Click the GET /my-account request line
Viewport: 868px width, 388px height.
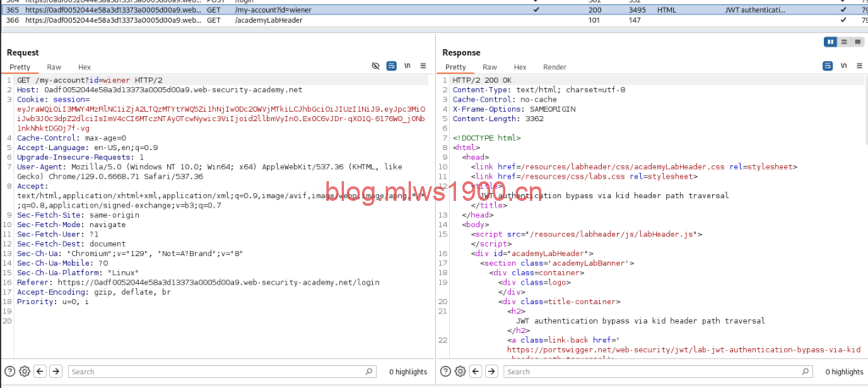[x=90, y=80]
